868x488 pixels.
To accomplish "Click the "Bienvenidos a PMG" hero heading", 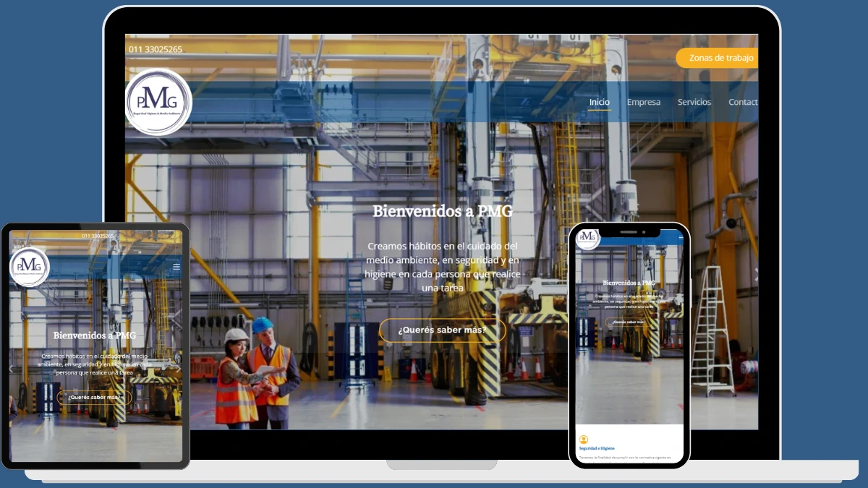I will pos(442,211).
